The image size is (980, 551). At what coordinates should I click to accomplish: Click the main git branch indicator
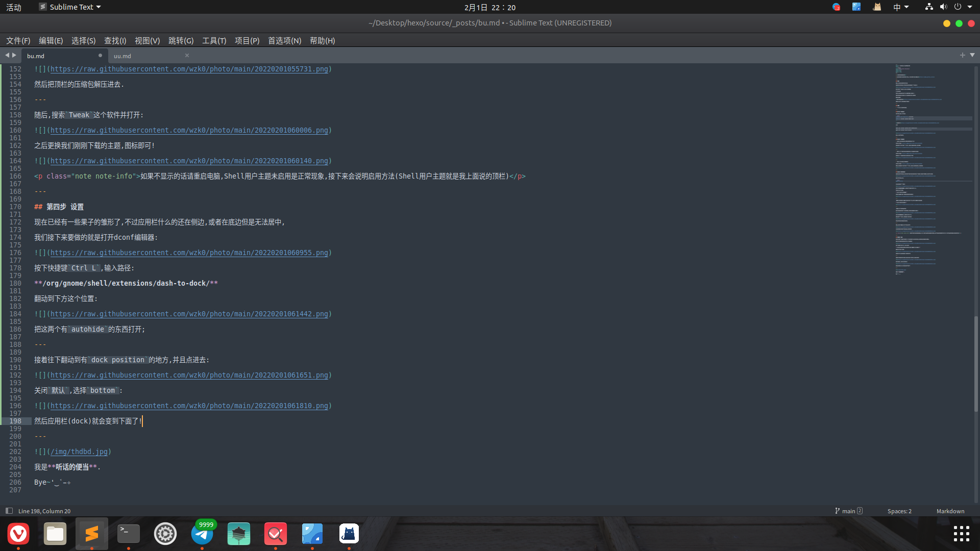pyautogui.click(x=848, y=511)
